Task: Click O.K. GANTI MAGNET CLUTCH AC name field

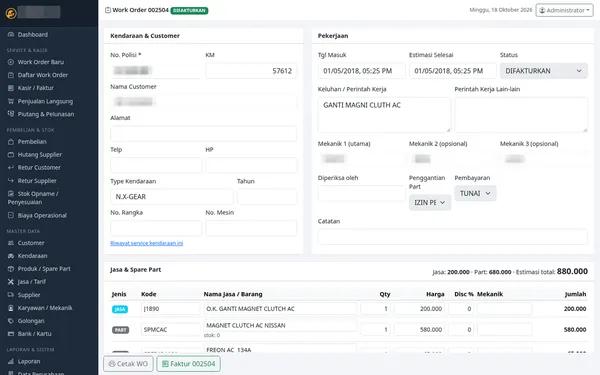Action: 280,309
